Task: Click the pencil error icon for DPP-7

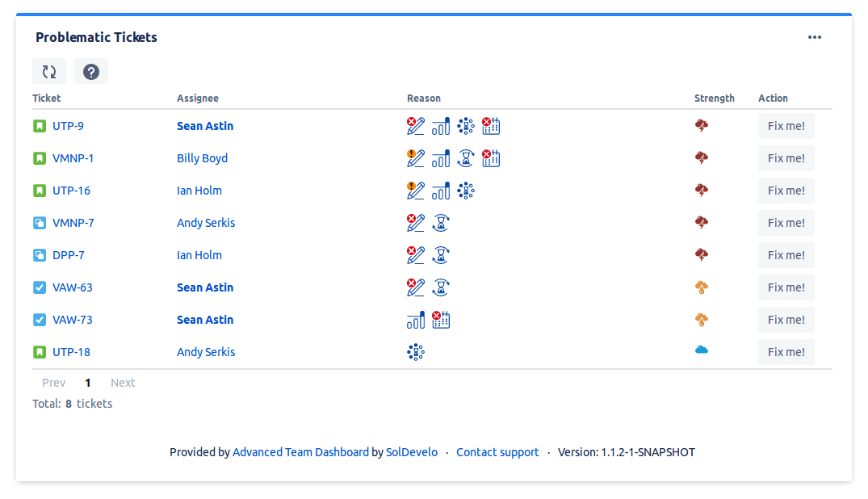Action: (x=415, y=255)
